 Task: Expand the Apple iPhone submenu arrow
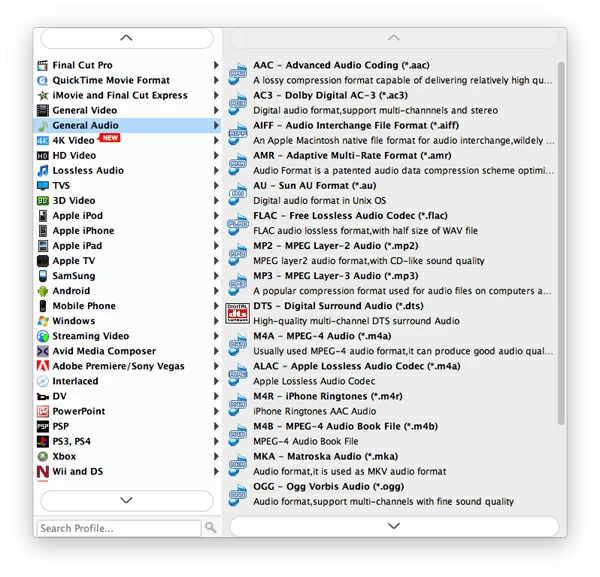pyautogui.click(x=216, y=231)
